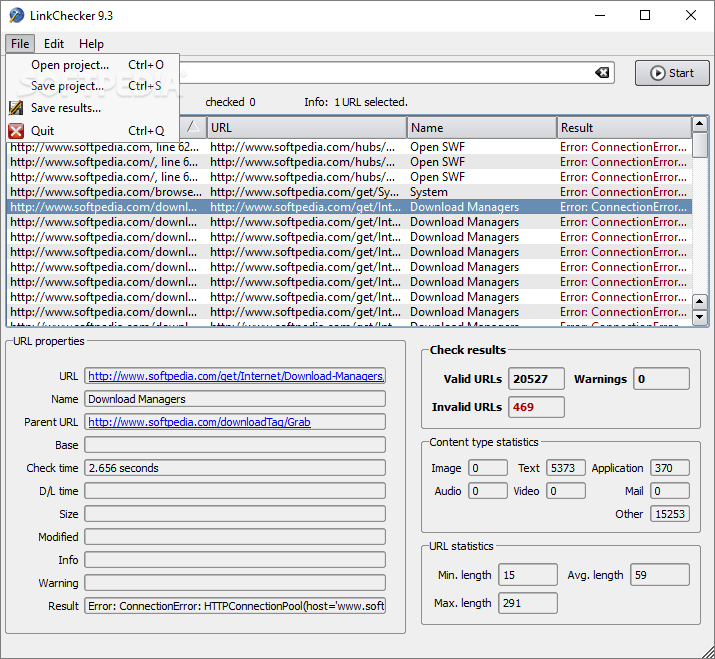This screenshot has width=715, height=659.
Task: Select the highlighted Download Managers row
Action: pyautogui.click(x=349, y=207)
